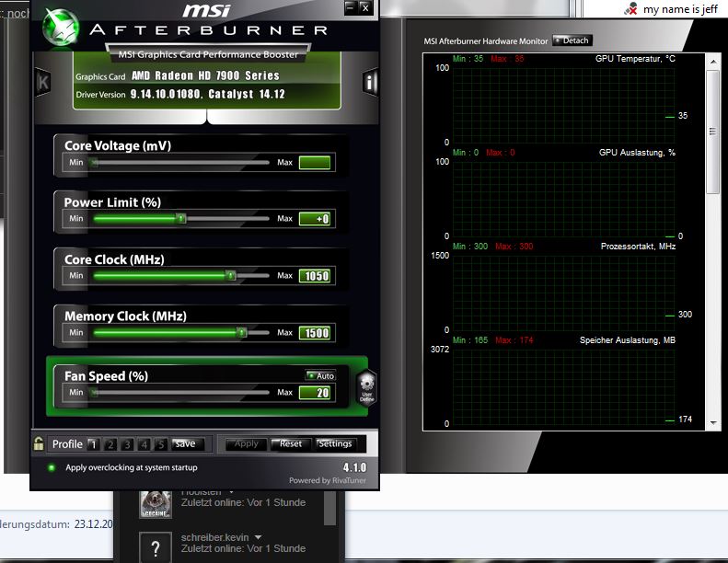The height and width of the screenshot is (563, 728).
Task: Click the hardware monitor scrollbar thumb
Action: 712,132
